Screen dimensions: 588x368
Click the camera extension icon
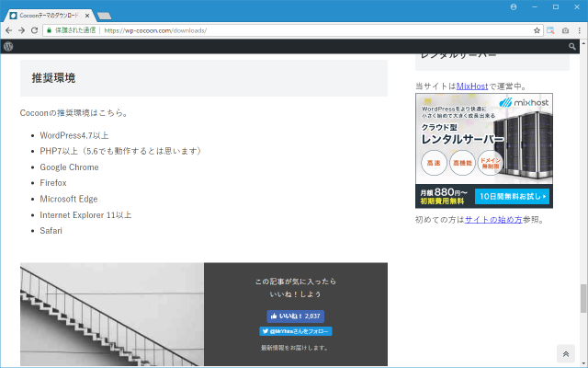[x=566, y=30]
